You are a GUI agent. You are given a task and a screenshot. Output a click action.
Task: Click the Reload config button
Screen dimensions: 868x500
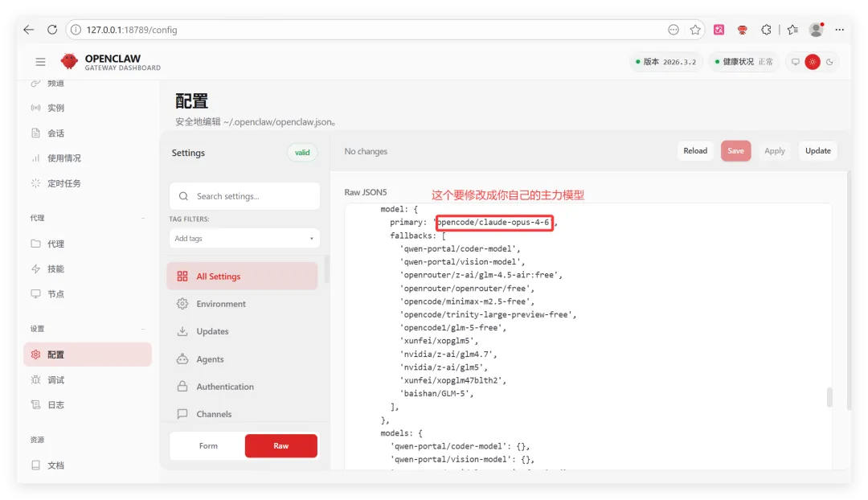pyautogui.click(x=695, y=150)
